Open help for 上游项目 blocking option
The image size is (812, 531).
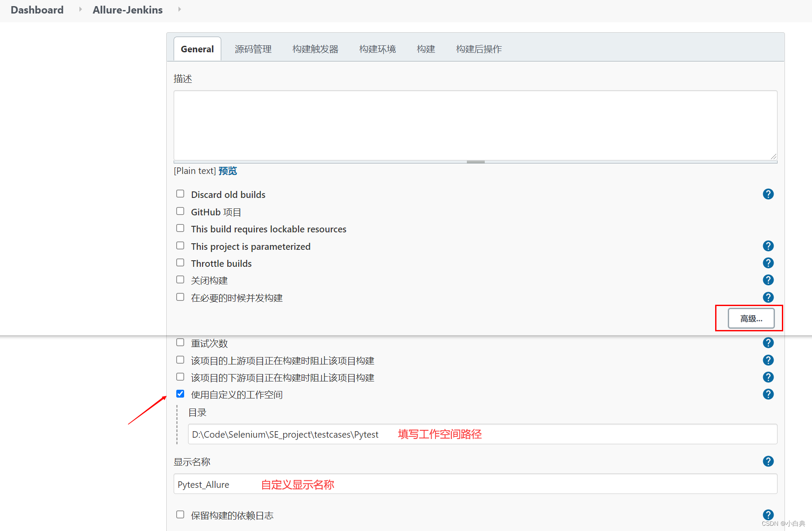pyautogui.click(x=768, y=360)
